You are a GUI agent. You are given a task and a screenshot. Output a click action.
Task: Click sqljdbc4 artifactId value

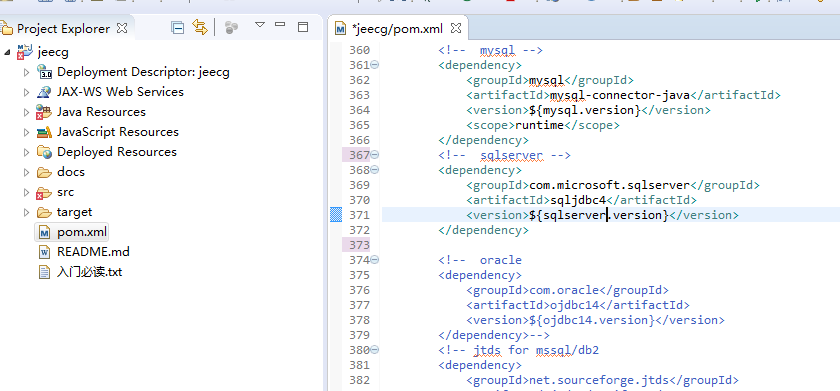578,200
